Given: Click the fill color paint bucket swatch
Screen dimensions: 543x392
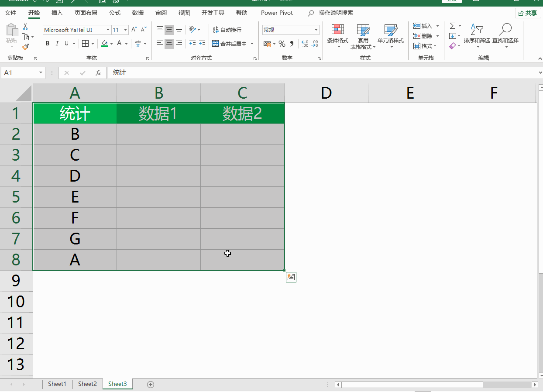Looking at the screenshot, I should pyautogui.click(x=104, y=44).
